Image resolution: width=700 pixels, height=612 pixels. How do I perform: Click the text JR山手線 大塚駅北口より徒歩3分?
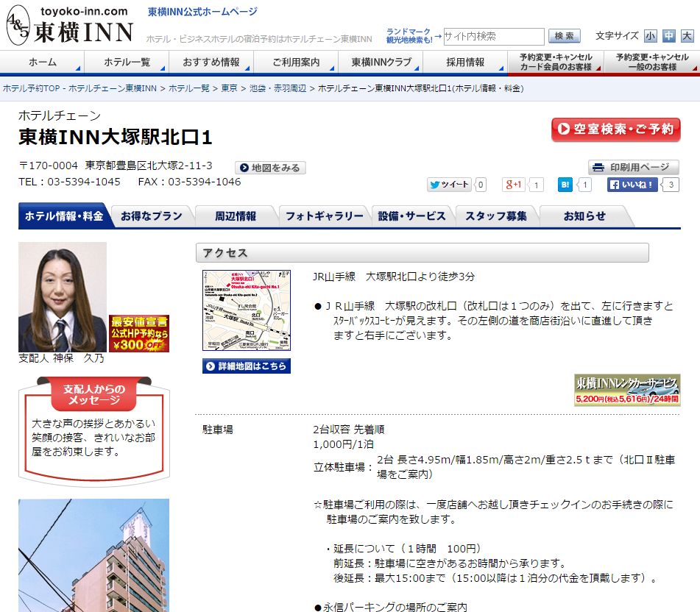point(394,277)
